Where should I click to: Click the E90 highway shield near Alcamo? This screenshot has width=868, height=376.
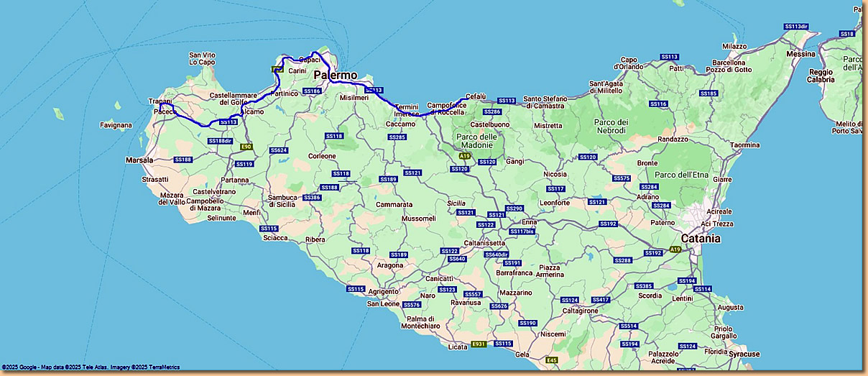[246, 147]
